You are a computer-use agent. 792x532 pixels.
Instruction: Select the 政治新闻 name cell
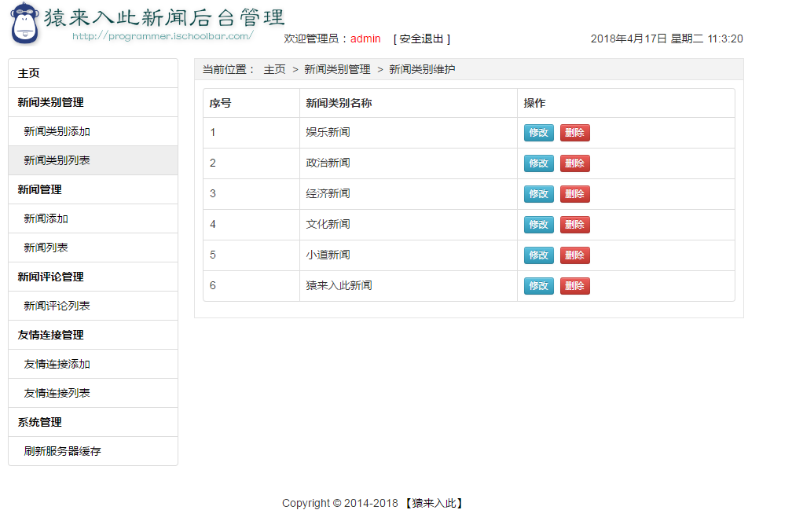(409, 163)
